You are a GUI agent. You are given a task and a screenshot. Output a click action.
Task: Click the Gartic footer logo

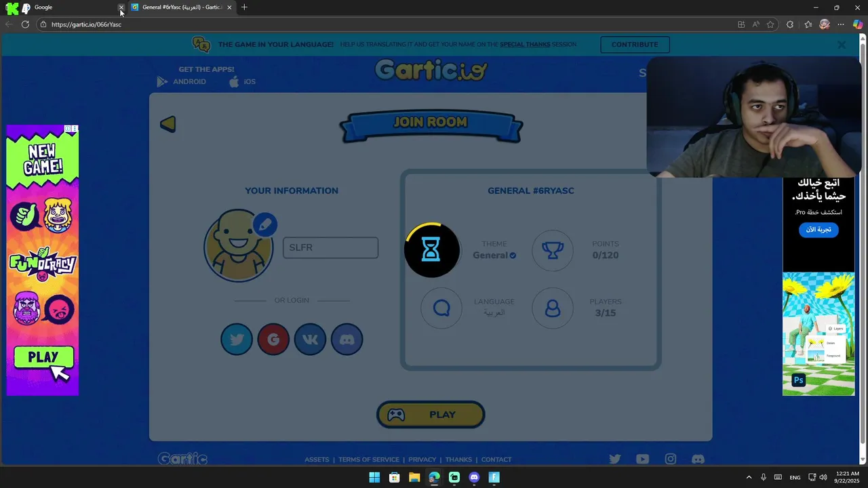(182, 459)
